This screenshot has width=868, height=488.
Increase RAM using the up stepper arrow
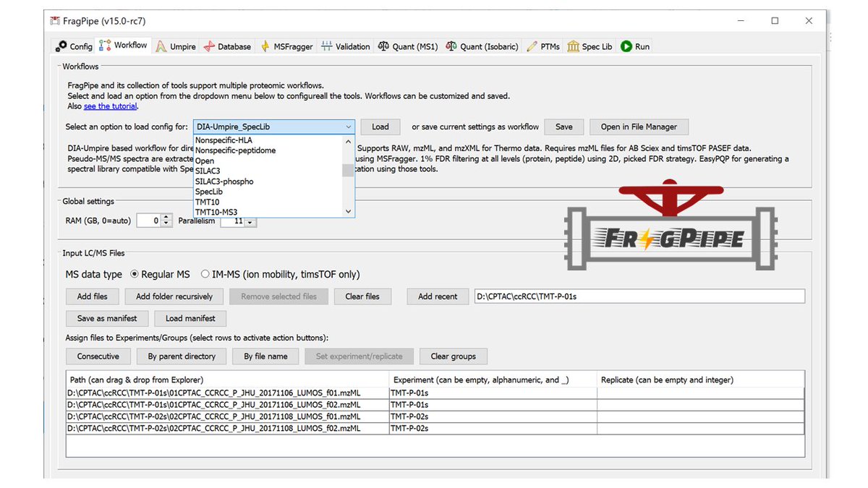click(x=167, y=218)
